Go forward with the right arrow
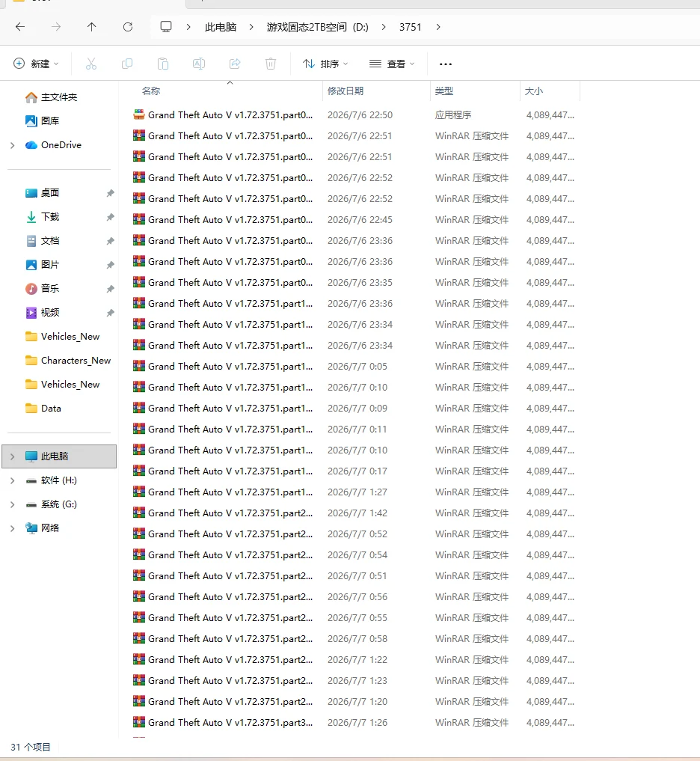The width and height of the screenshot is (700, 761). pos(56,27)
